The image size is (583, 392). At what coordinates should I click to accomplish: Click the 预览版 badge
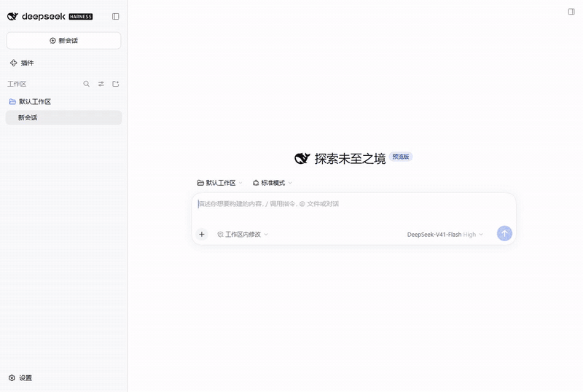click(401, 157)
